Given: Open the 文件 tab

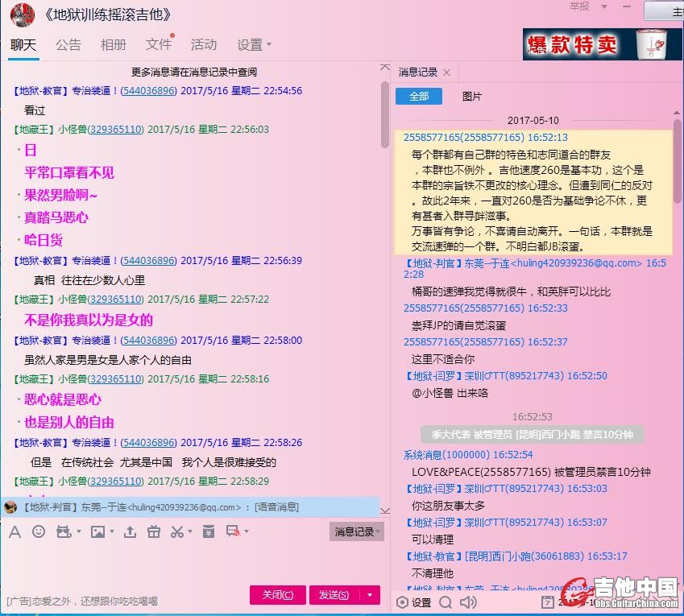Looking at the screenshot, I should point(159,44).
